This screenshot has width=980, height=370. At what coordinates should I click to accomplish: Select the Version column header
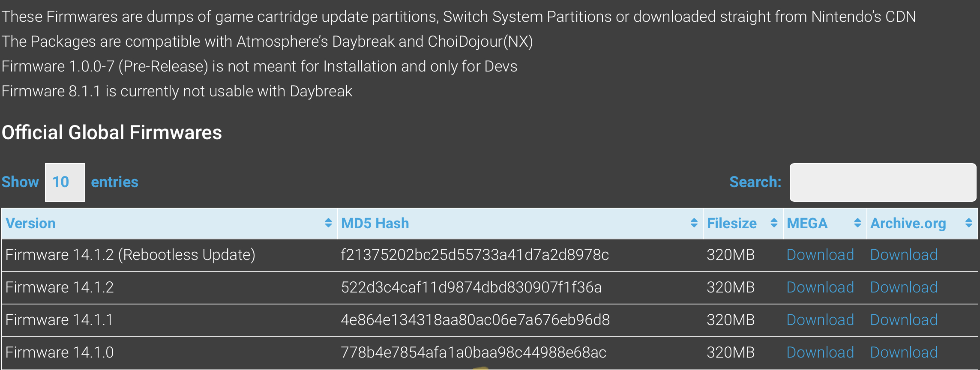click(170, 224)
